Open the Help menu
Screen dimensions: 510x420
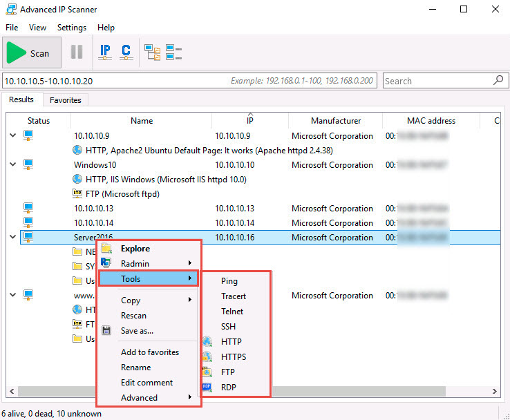(106, 28)
